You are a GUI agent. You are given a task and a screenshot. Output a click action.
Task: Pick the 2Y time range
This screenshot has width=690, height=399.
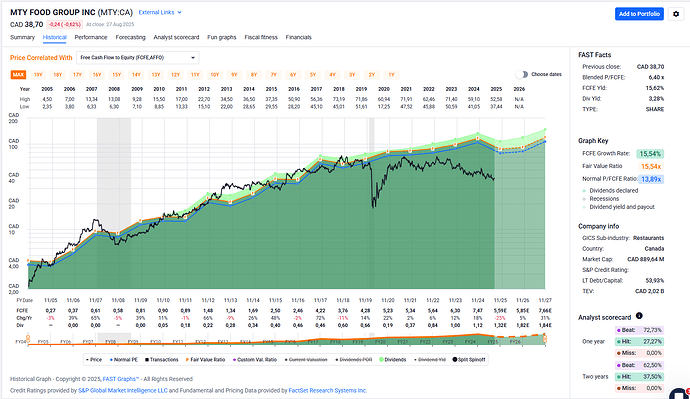[372, 75]
